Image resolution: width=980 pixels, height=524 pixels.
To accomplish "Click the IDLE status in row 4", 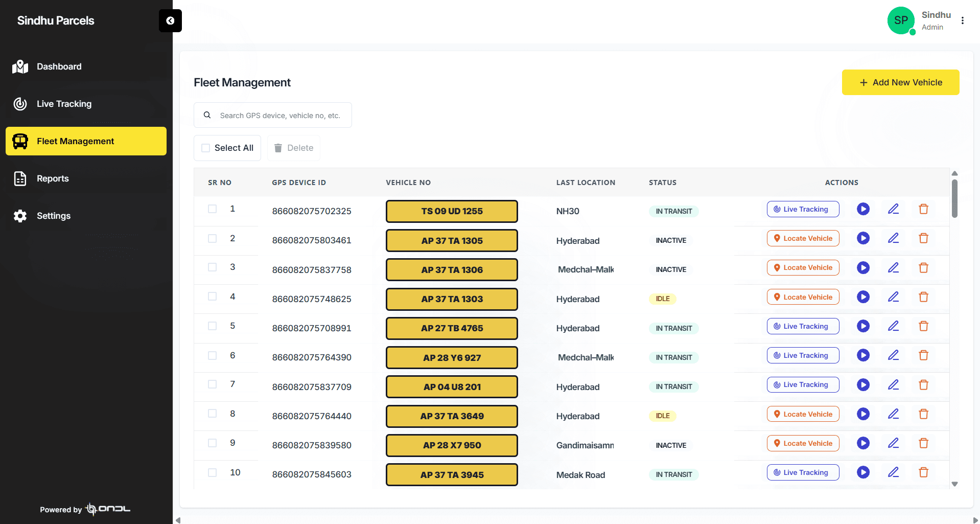I will (x=663, y=299).
